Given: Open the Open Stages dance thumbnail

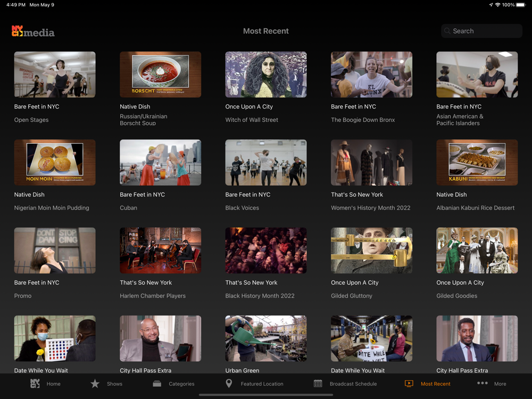Looking at the screenshot, I should tap(55, 74).
